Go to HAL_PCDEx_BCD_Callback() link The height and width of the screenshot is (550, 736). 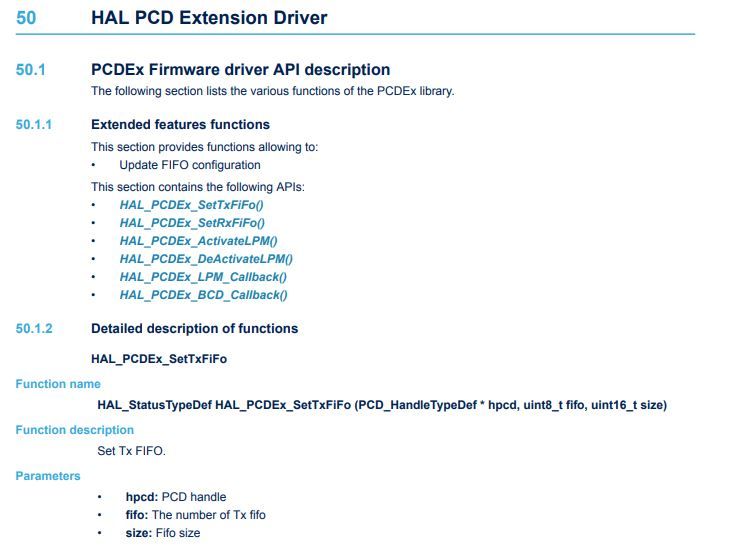tap(204, 295)
